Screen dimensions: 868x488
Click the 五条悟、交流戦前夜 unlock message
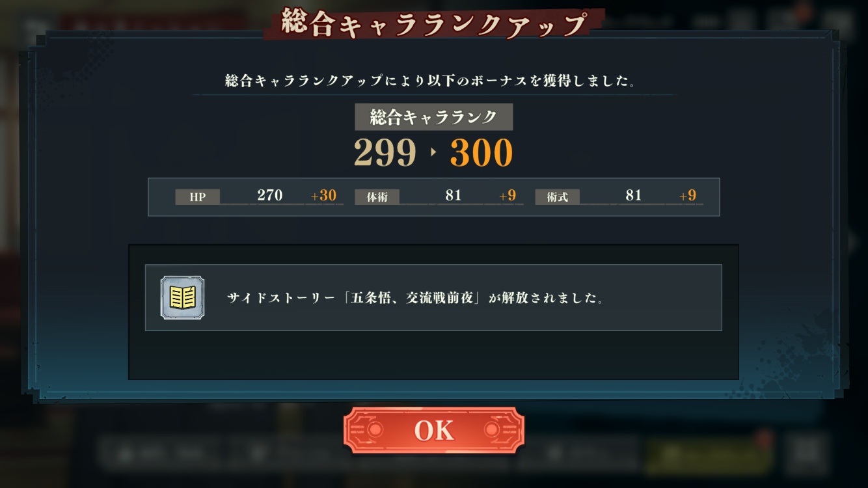pos(416,299)
